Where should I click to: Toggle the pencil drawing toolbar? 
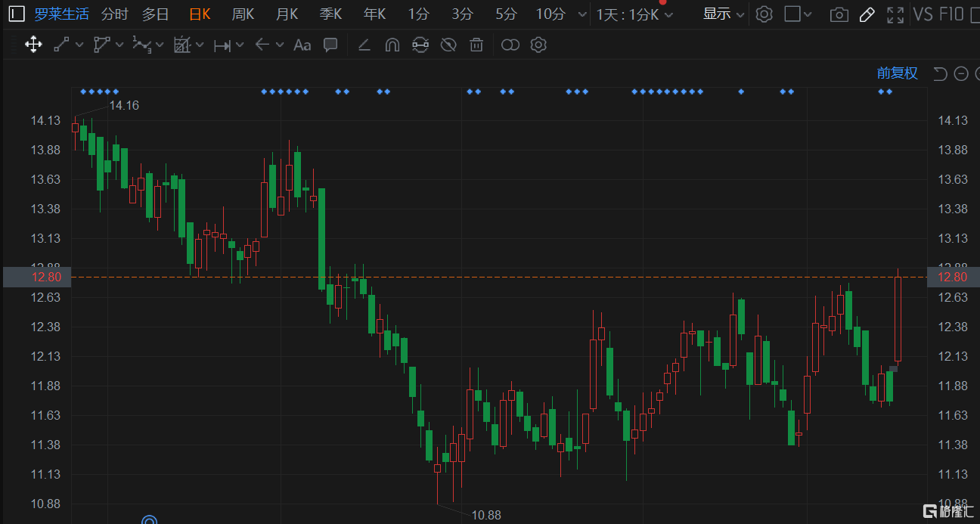(x=867, y=14)
